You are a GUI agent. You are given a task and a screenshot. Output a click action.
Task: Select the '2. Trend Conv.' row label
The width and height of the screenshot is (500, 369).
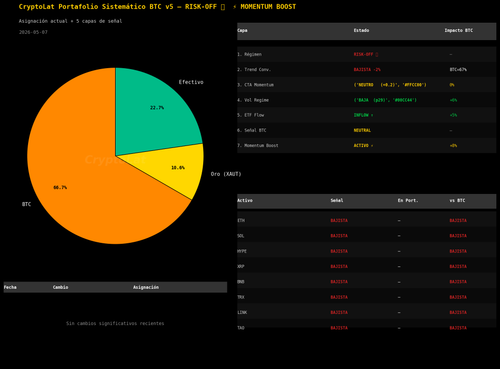pyautogui.click(x=254, y=70)
